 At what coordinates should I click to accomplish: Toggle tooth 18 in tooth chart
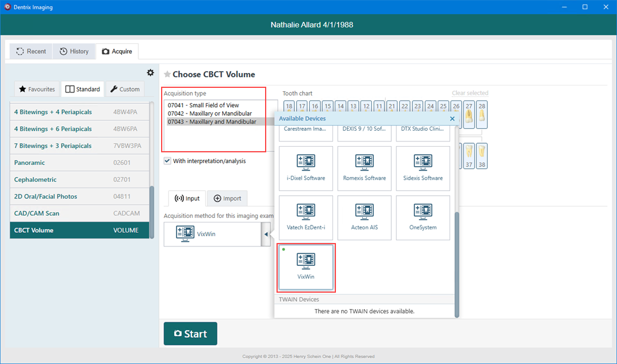click(289, 106)
